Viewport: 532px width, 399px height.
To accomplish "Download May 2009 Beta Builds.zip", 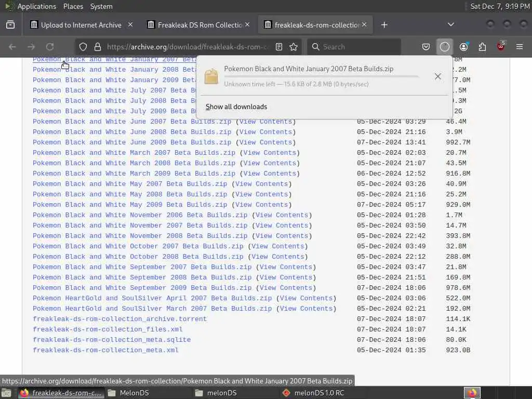I will 130,205.
